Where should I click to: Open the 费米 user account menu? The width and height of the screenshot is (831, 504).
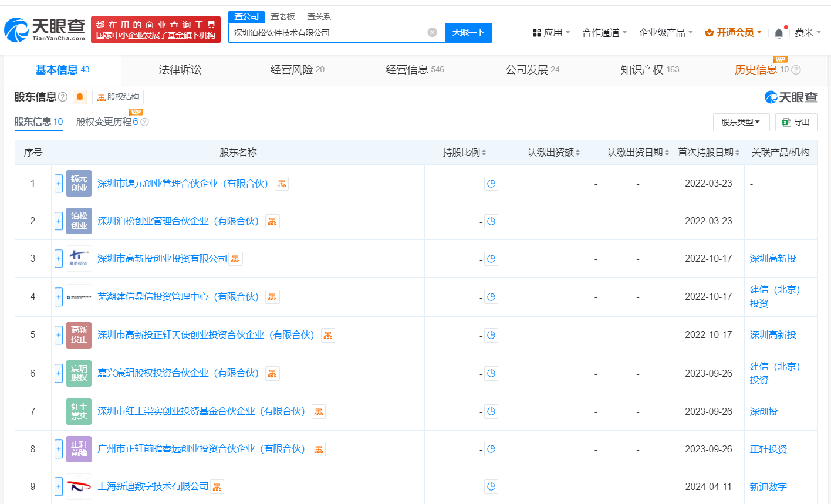[x=808, y=33]
